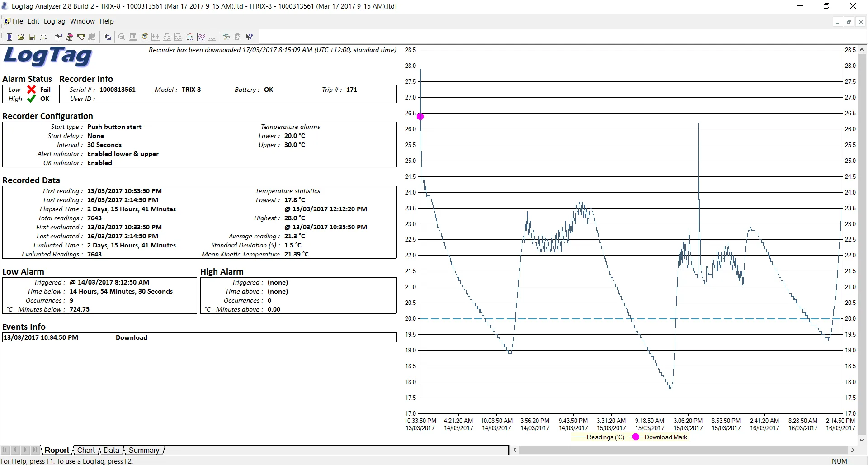Open the File menu
Image resolution: width=868 pixels, height=465 pixels.
point(18,21)
